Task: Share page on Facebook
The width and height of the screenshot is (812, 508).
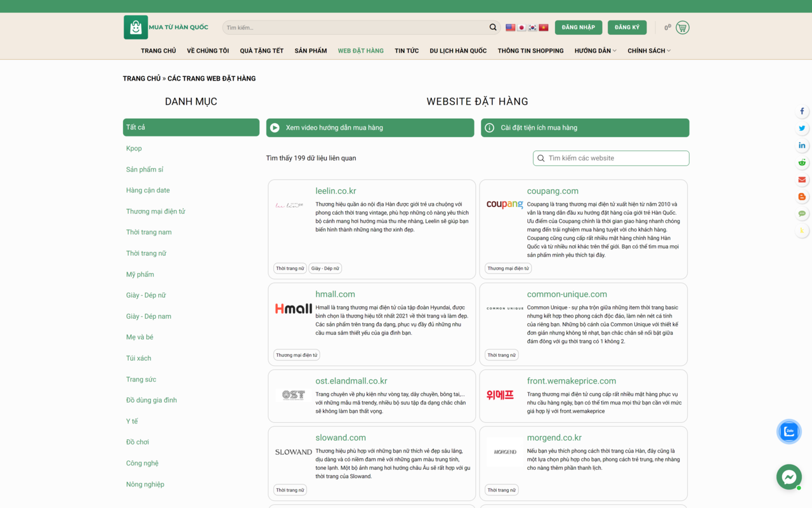Action: [x=802, y=111]
